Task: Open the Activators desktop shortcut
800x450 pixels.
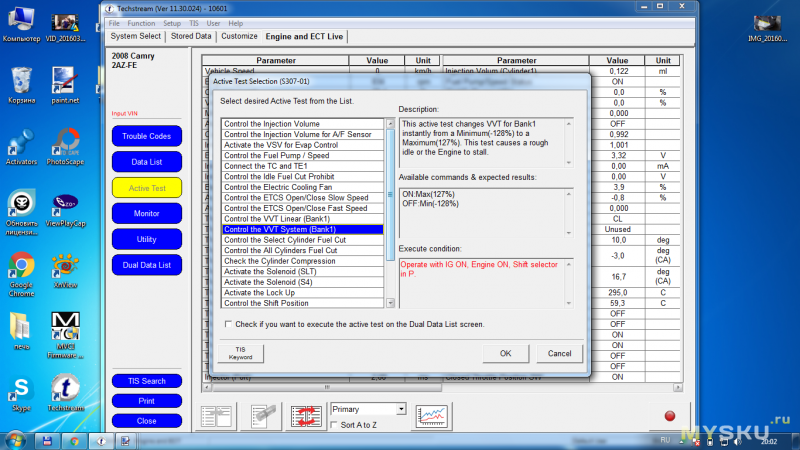Action: tap(21, 147)
